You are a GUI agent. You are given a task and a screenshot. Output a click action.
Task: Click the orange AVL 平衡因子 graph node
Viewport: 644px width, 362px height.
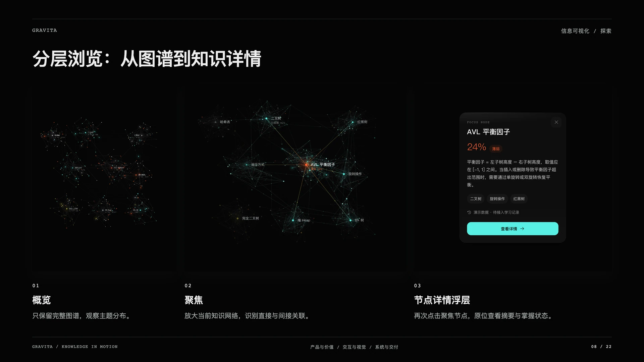point(306,165)
